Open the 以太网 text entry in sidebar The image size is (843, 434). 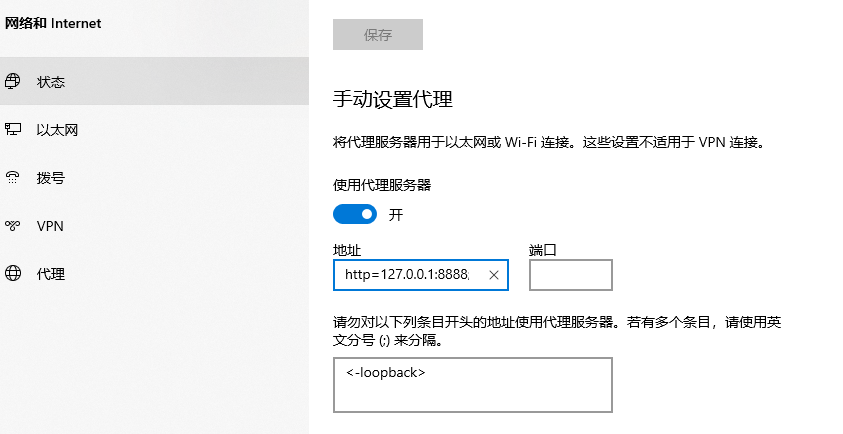[57, 130]
